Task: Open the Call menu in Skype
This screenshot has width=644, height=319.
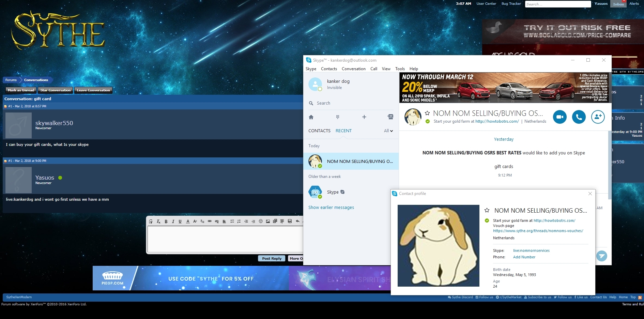Action: tap(374, 69)
